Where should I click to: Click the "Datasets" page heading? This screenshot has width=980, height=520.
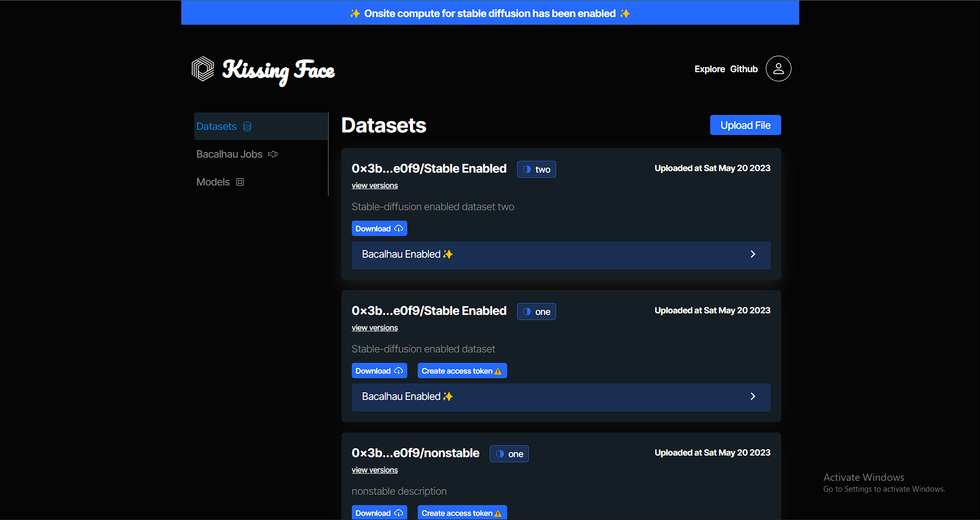(384, 125)
